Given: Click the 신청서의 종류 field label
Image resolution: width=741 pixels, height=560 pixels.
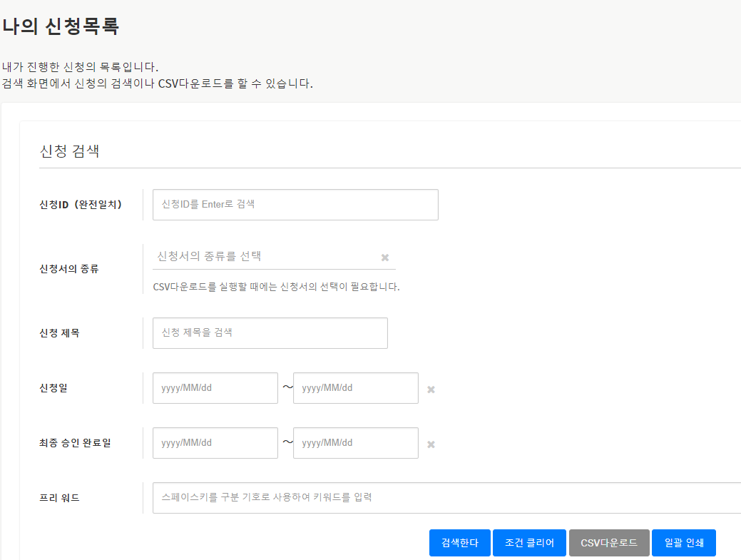Looking at the screenshot, I should click(69, 269).
